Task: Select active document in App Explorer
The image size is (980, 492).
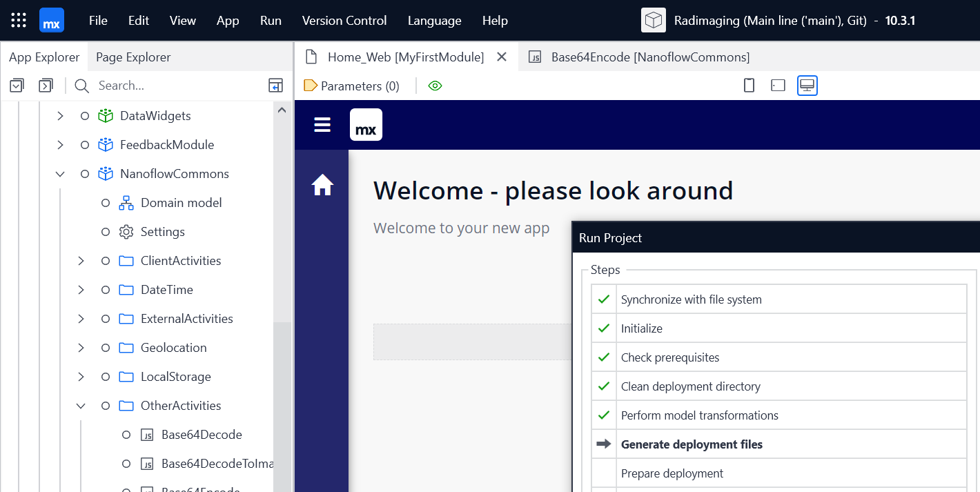Action: click(276, 86)
